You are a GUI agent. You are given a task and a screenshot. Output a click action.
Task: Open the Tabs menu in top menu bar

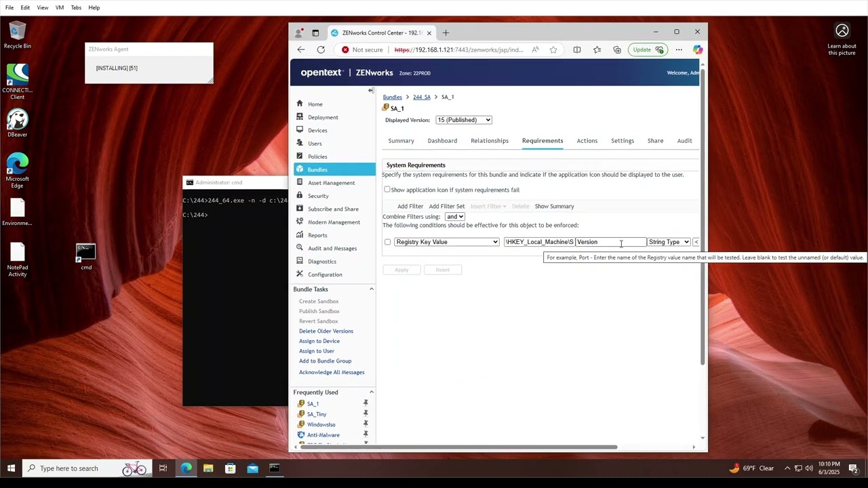(x=76, y=7)
